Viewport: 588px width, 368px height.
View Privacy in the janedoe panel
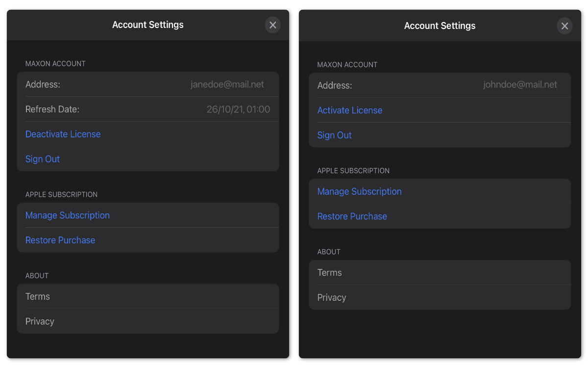[40, 321]
